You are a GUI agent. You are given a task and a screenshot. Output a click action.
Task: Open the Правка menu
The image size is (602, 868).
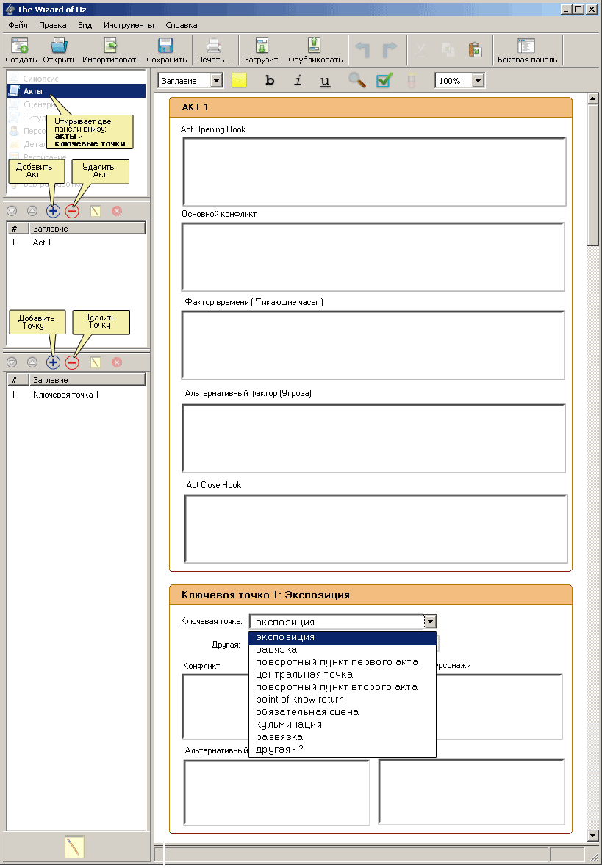tap(53, 26)
